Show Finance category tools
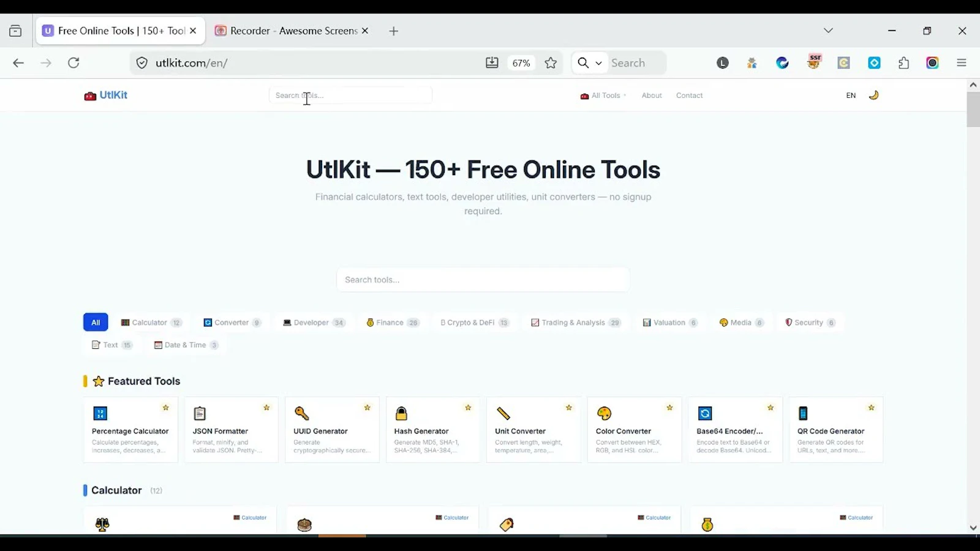Viewport: 980px width, 551px height. tap(393, 323)
